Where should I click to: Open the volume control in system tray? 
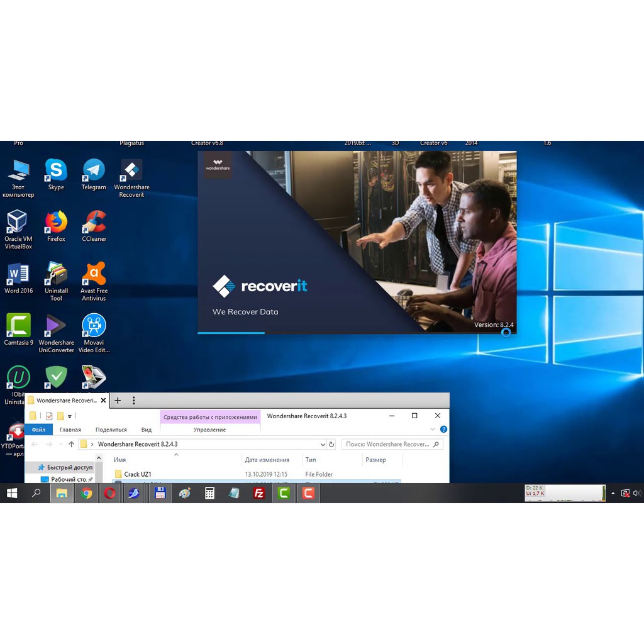point(637,493)
